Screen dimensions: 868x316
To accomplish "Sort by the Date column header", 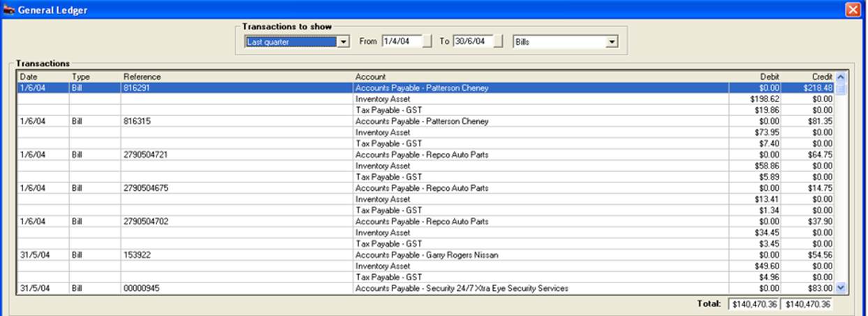I will [42, 77].
